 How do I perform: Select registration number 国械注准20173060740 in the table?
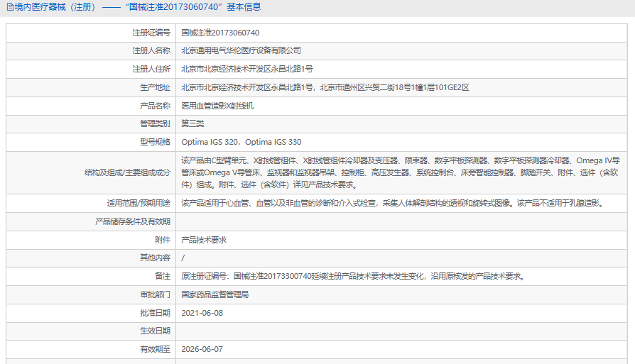220,33
